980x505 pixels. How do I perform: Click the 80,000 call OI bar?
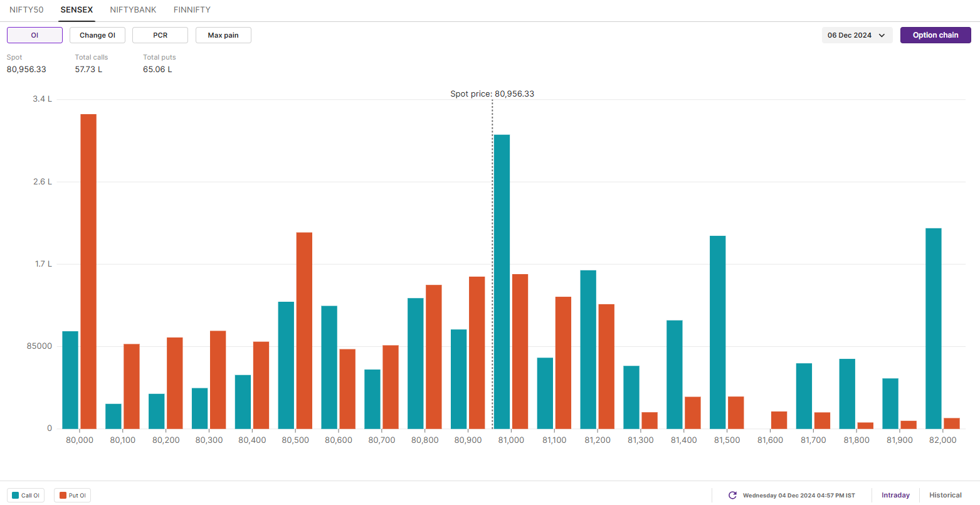(70, 380)
